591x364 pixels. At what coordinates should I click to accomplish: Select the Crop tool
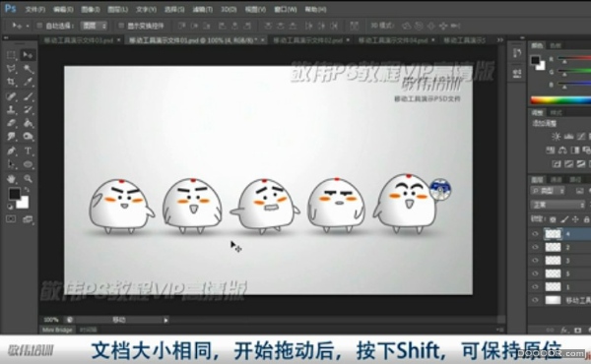point(11,82)
